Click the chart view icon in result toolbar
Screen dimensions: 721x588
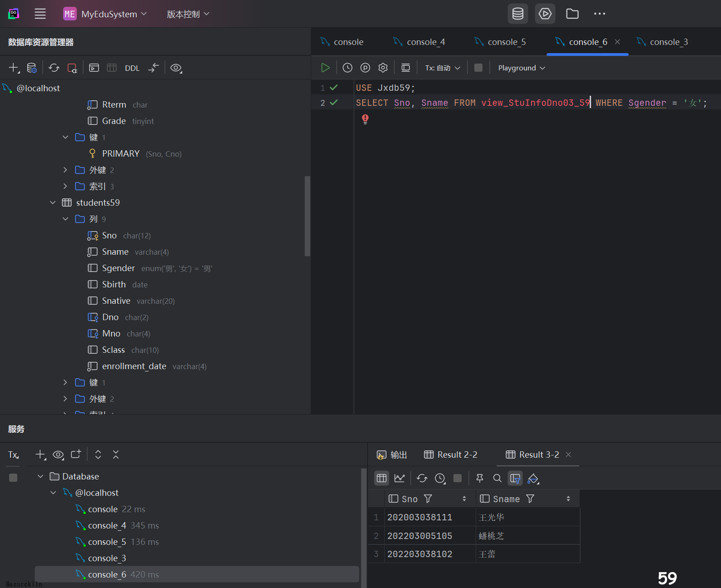click(400, 478)
